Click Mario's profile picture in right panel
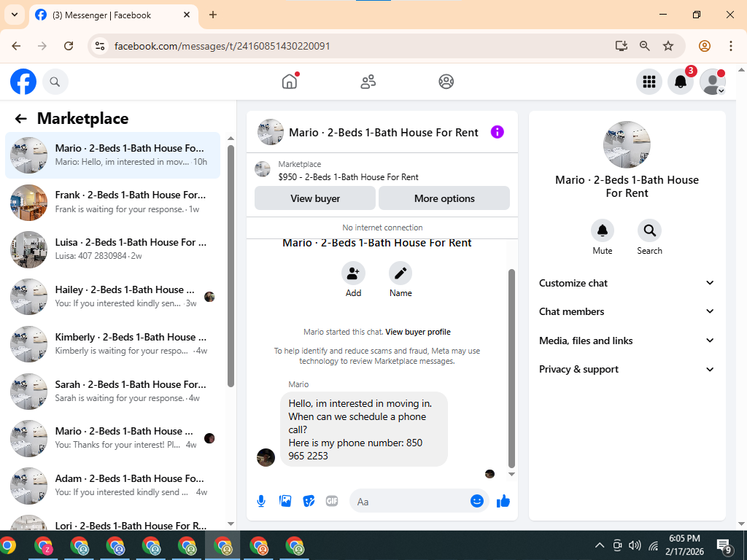747x560 pixels. click(627, 144)
